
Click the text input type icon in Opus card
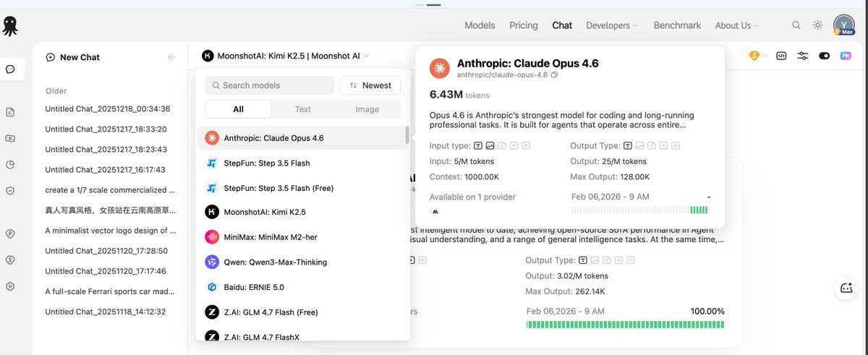[x=478, y=146]
